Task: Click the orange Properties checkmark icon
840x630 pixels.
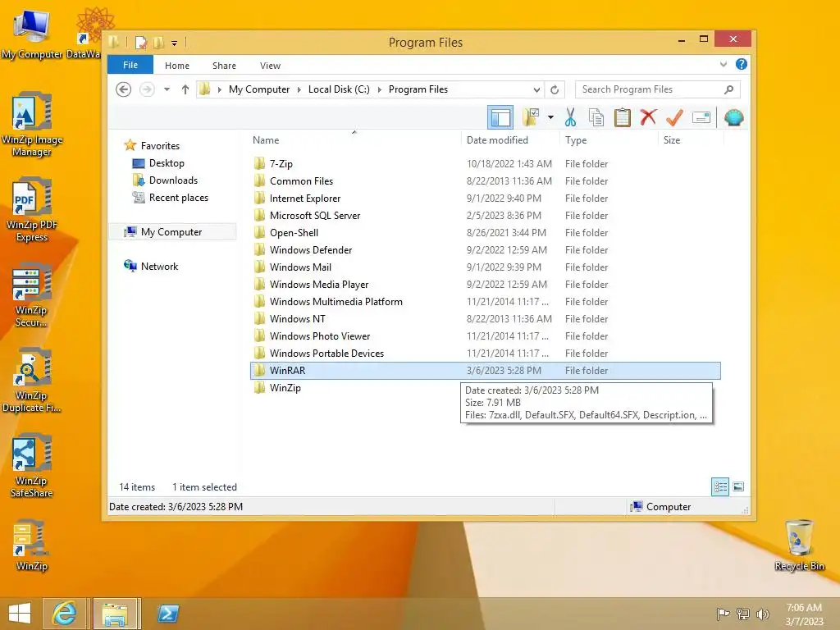Action: 674,117
